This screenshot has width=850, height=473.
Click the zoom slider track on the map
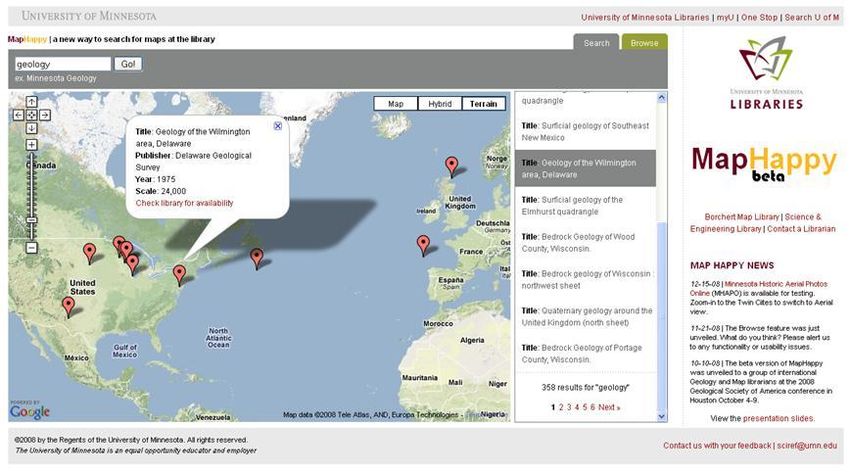click(31, 190)
